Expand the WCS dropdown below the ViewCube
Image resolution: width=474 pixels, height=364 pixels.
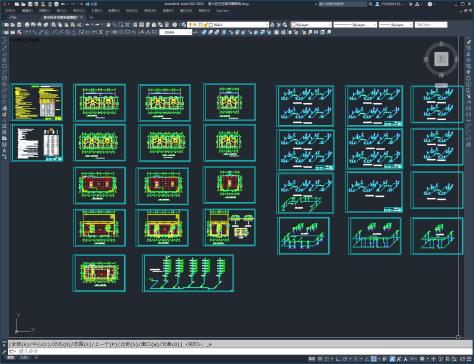pyautogui.click(x=441, y=85)
